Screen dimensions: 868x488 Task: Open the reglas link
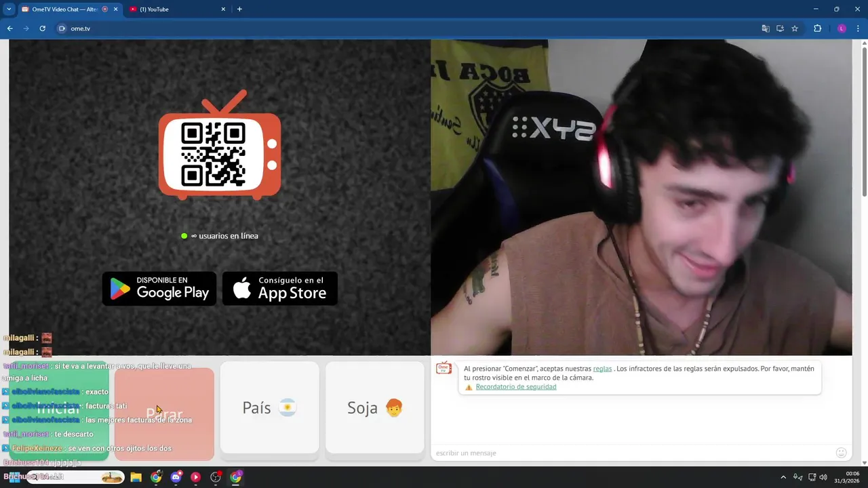coord(602,369)
